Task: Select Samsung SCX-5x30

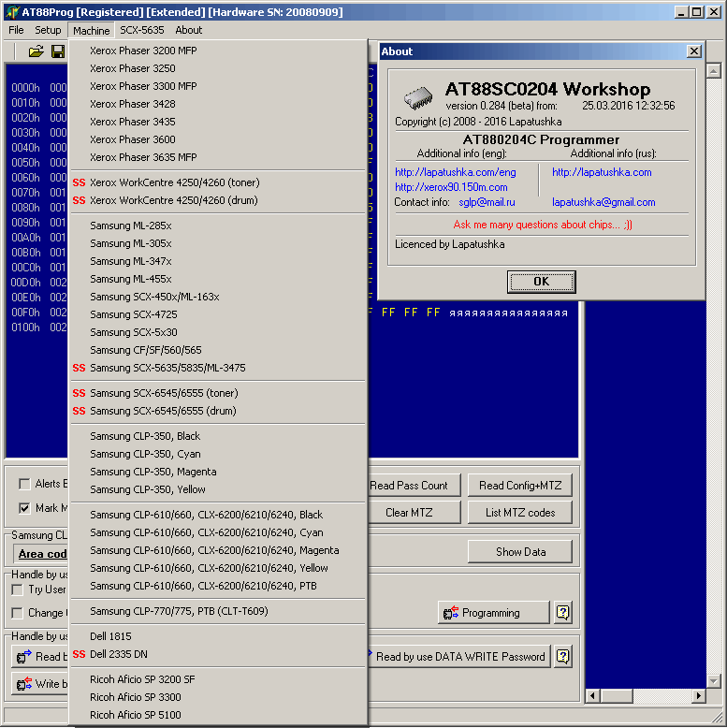Action: [x=218, y=332]
